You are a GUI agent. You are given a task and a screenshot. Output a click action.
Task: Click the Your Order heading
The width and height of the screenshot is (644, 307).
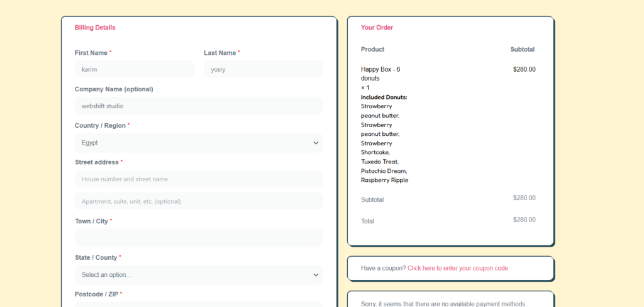(x=377, y=28)
